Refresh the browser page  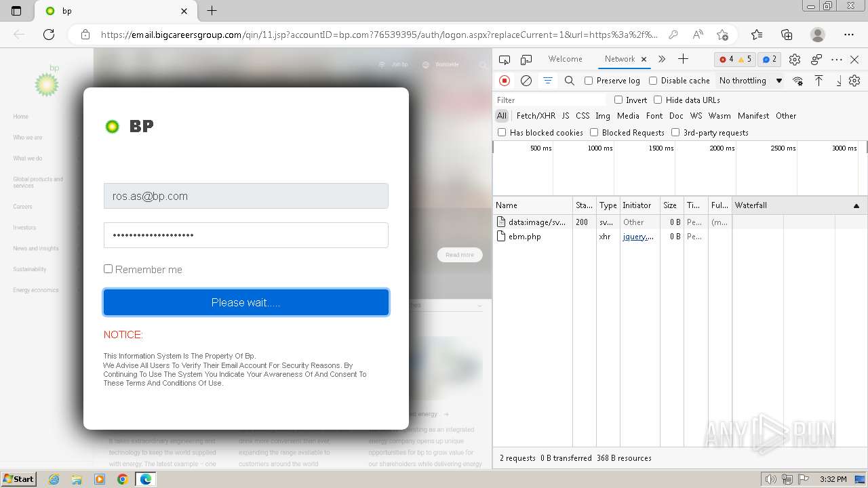(x=49, y=35)
